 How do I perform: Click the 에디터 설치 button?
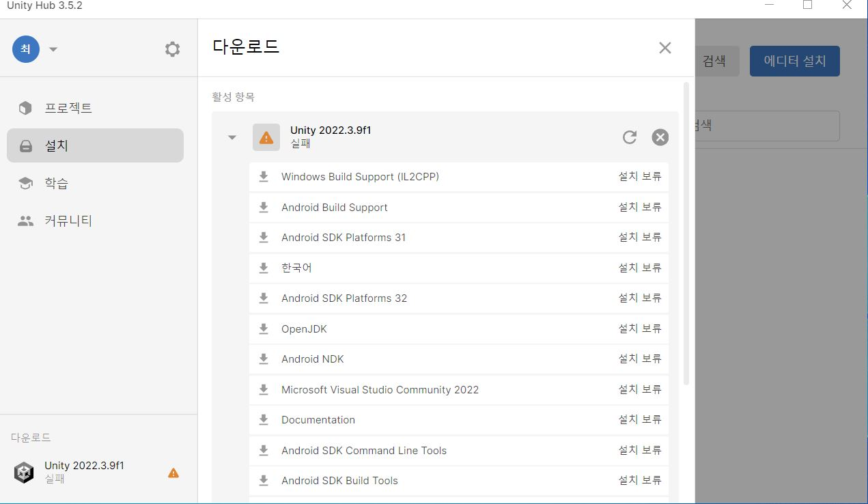pos(794,61)
